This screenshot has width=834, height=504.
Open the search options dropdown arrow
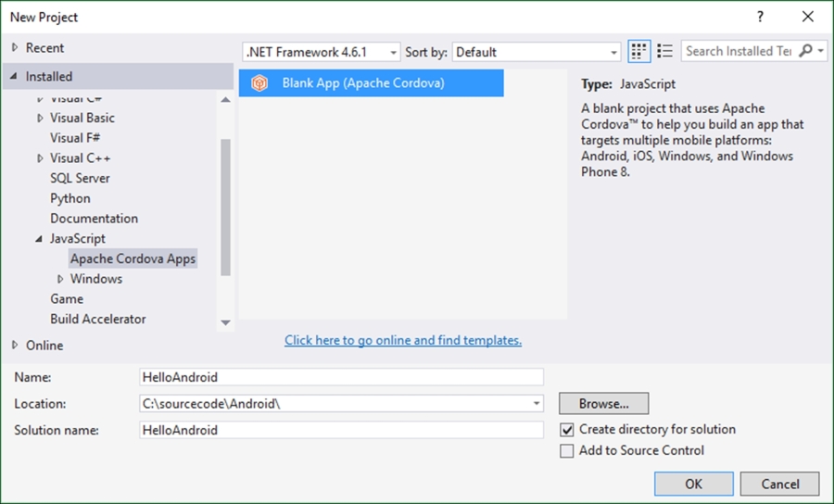[x=821, y=51]
